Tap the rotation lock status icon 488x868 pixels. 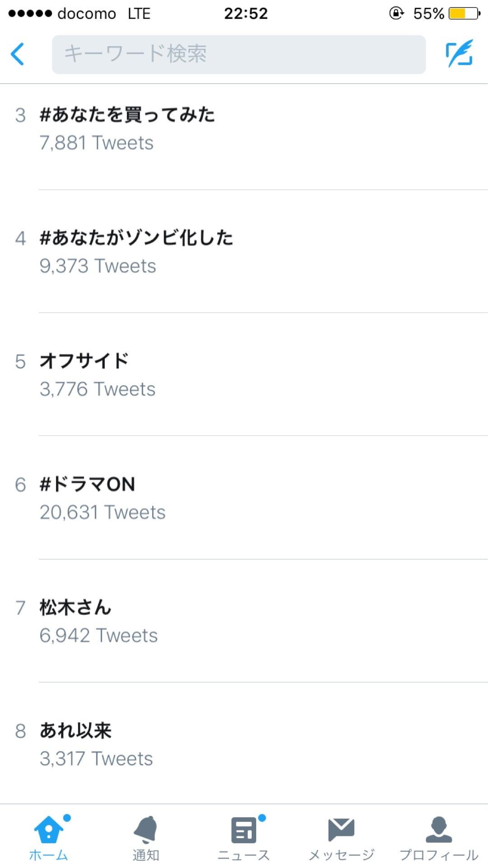[396, 14]
